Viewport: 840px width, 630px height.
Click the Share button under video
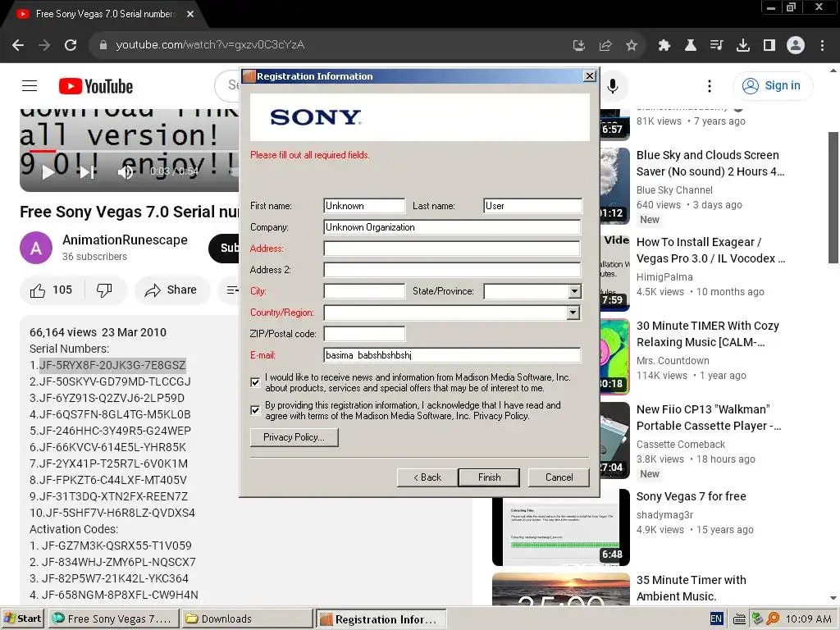[171, 290]
